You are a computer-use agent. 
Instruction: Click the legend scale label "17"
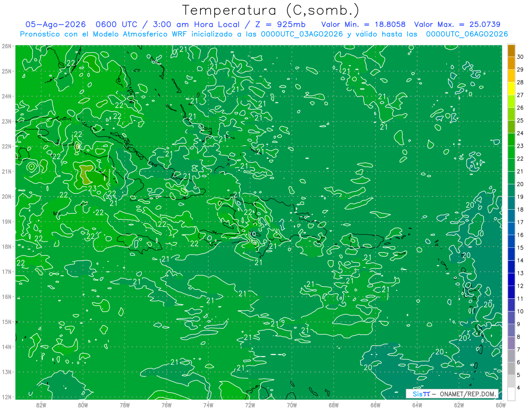click(520, 222)
